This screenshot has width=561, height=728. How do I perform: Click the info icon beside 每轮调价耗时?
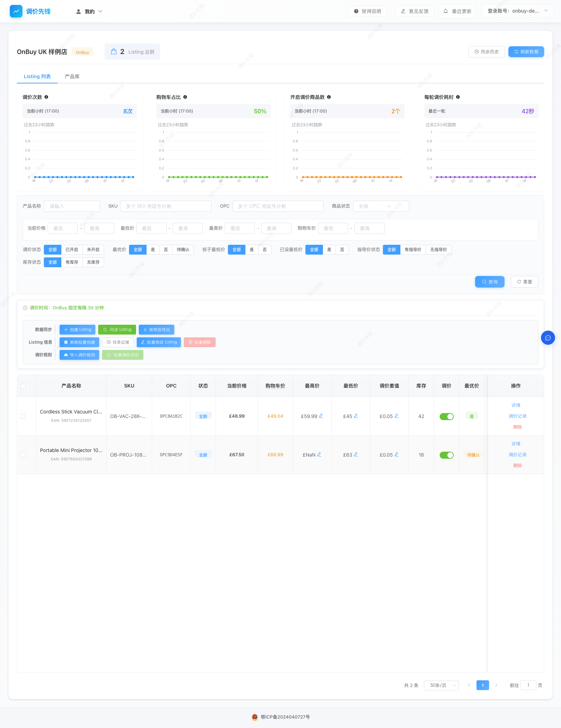(458, 97)
